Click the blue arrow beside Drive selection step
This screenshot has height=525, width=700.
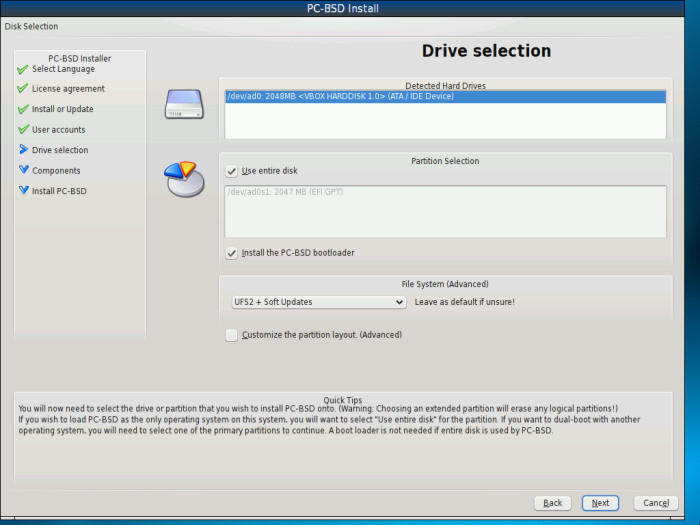(x=24, y=150)
